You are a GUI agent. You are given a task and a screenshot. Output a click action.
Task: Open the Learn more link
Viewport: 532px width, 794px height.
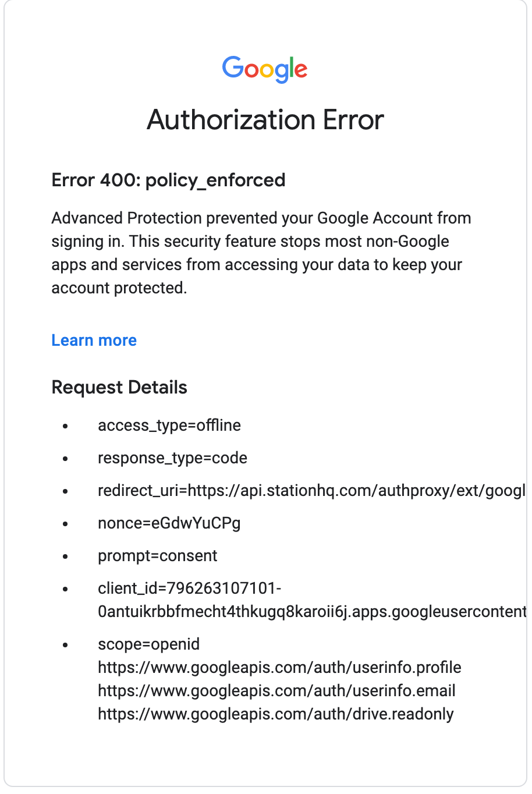94,341
